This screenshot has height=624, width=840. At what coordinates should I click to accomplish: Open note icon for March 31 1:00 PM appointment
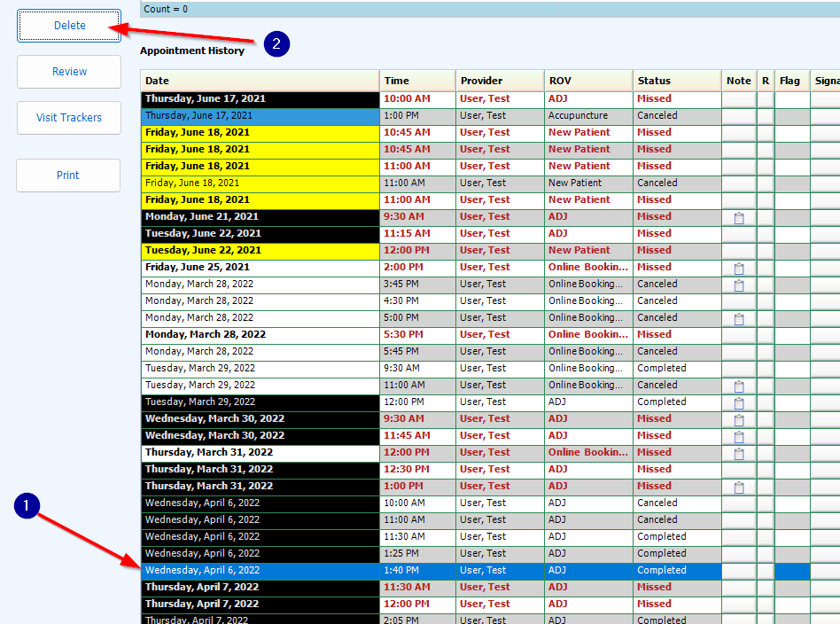739,487
